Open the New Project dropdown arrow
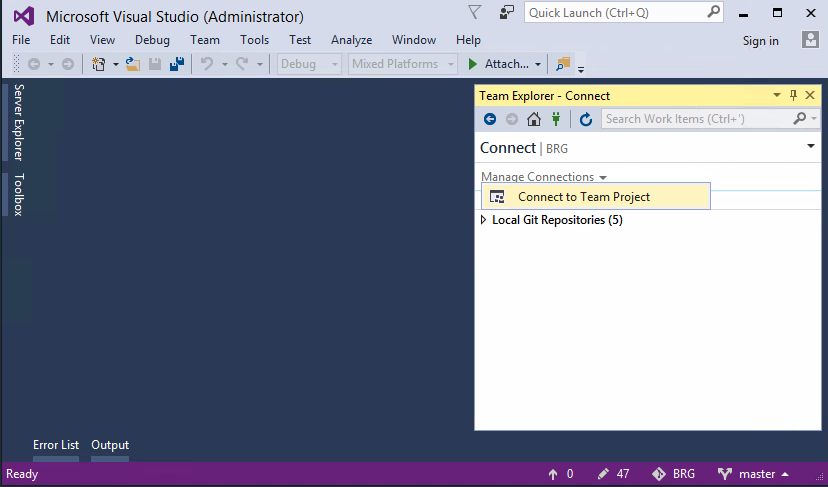 (116, 64)
